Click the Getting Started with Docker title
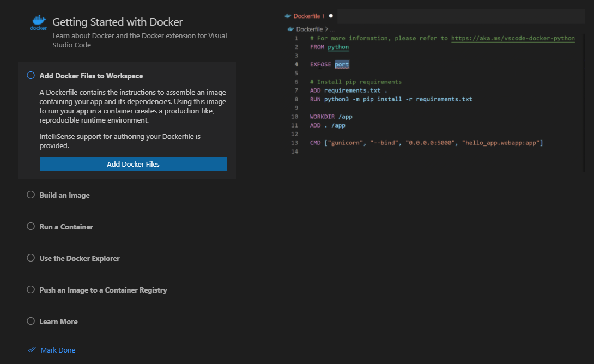 117,22
